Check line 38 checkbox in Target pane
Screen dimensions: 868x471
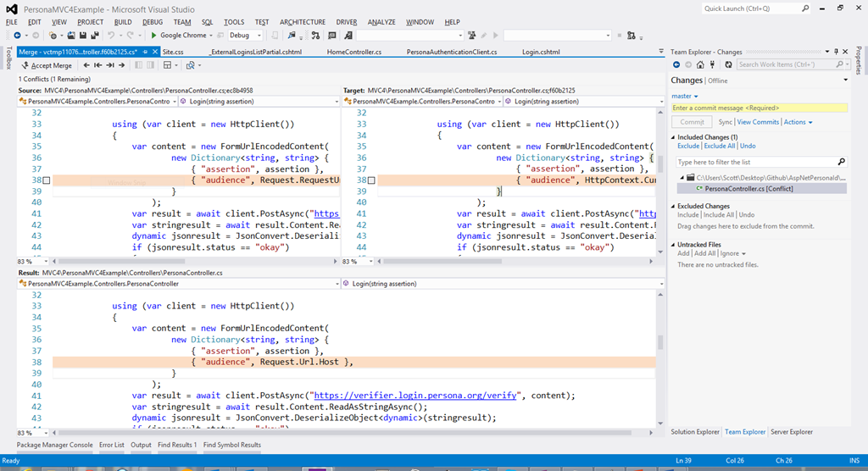pyautogui.click(x=371, y=180)
